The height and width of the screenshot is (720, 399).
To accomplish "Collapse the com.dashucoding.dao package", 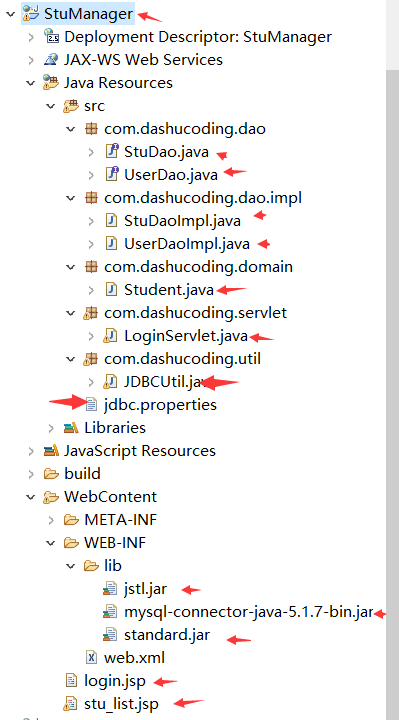I will pos(71,129).
